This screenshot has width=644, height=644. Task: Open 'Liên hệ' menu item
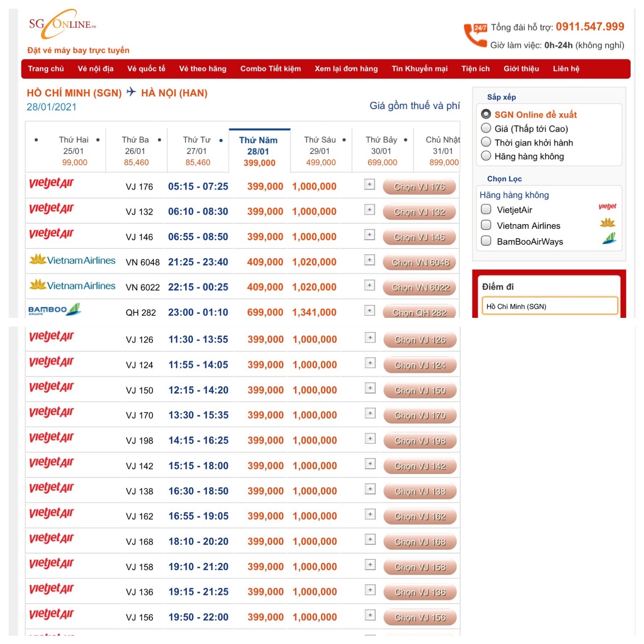pyautogui.click(x=566, y=68)
